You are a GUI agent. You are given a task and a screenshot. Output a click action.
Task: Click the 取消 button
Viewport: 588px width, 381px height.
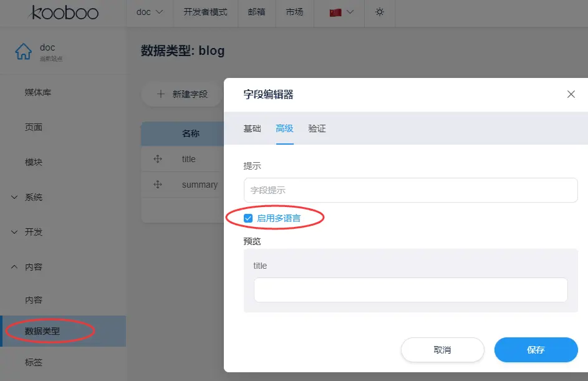(x=442, y=350)
